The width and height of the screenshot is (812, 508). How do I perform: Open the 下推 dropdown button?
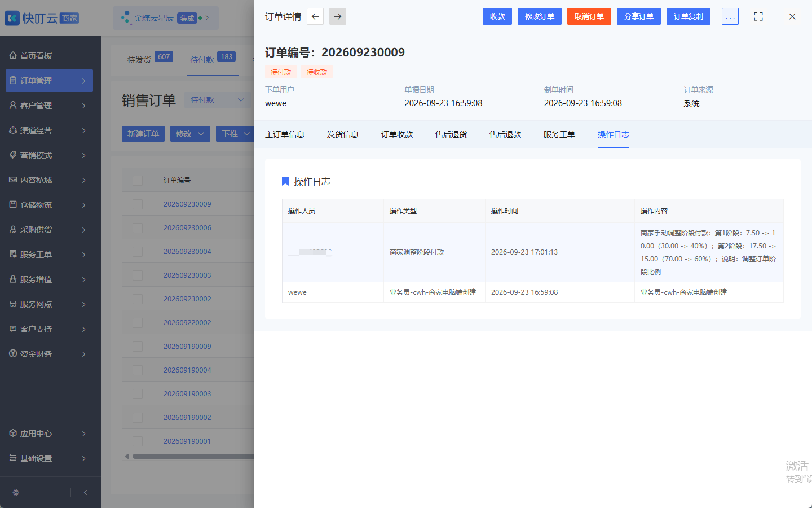tap(235, 134)
